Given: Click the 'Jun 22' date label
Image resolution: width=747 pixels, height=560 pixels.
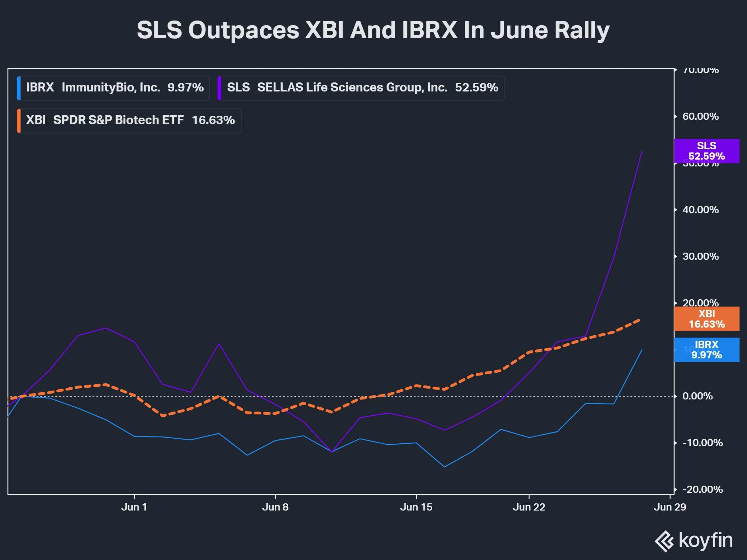Looking at the screenshot, I should click(529, 507).
